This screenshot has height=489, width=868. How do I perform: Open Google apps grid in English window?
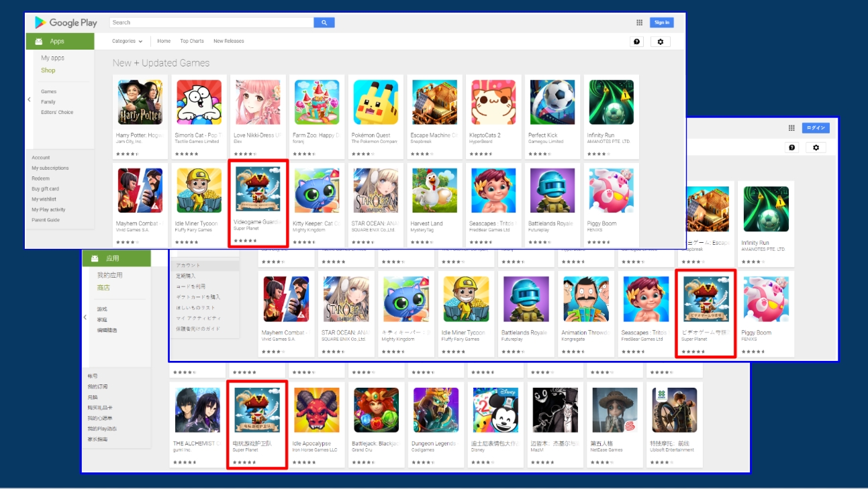pos(639,23)
